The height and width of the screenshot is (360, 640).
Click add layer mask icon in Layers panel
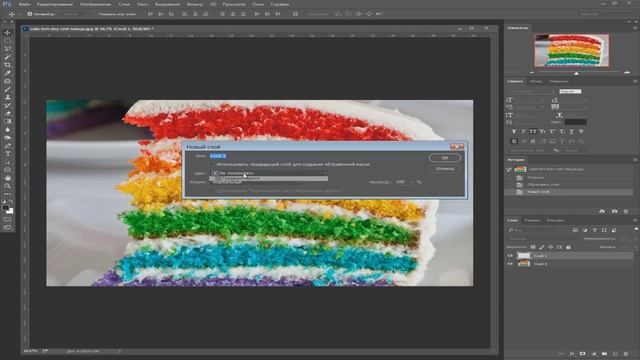pyautogui.click(x=582, y=354)
